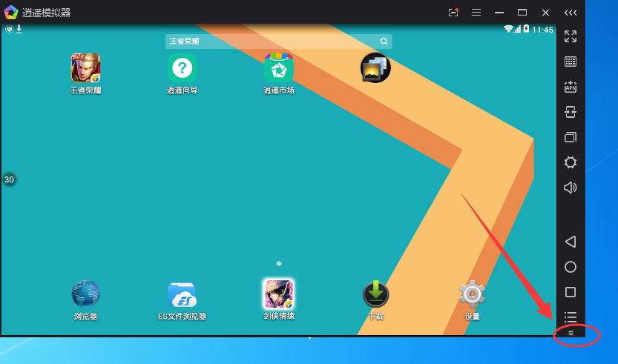This screenshot has width=618, height=364.
Task: Open the 王者荣耀 game app
Action: tap(85, 68)
